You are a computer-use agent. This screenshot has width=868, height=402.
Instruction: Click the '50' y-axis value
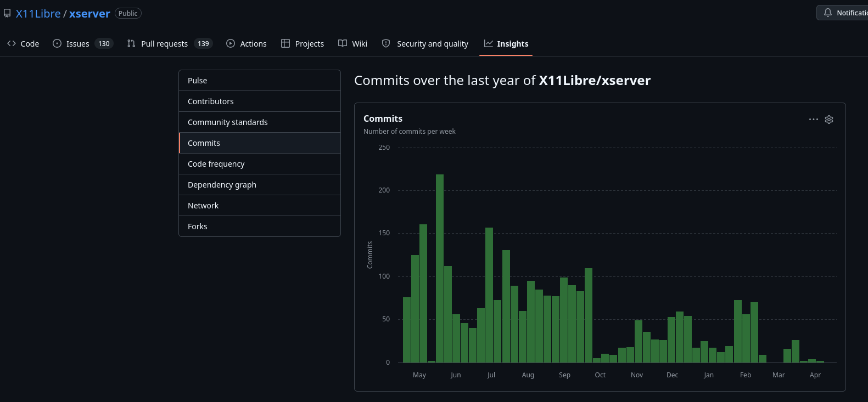386,319
